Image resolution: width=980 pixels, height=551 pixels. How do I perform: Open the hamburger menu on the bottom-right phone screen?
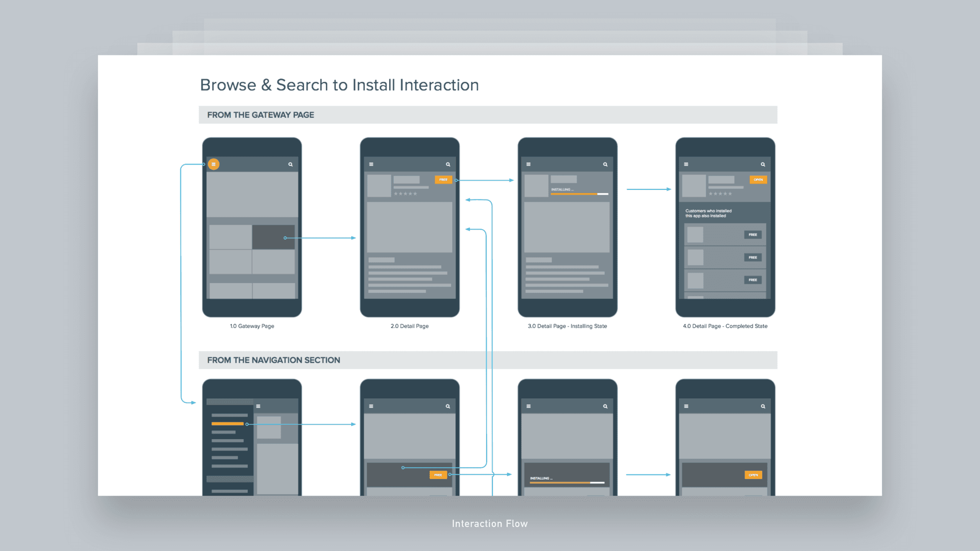(x=686, y=406)
